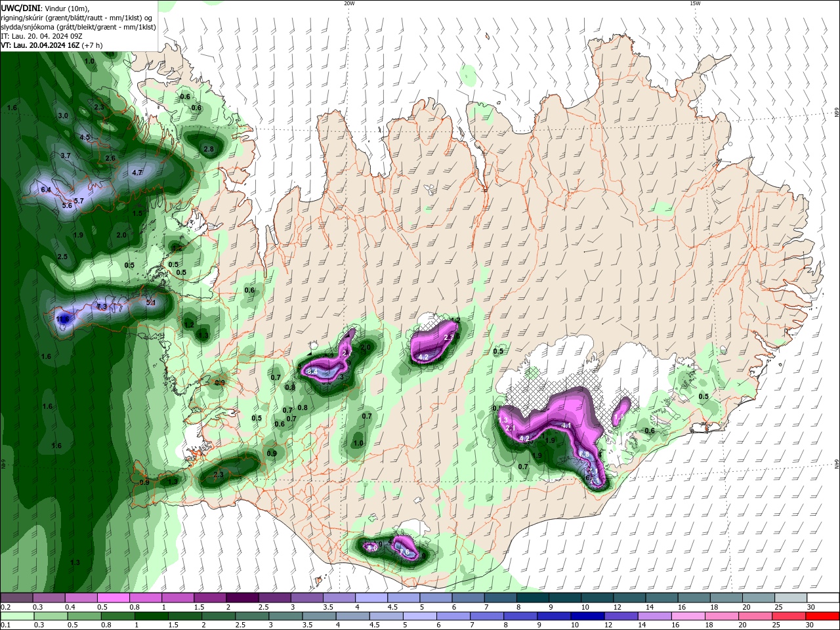Click the 15W longitude label at the top edge
This screenshot has height=630, width=840.
pos(695,3)
